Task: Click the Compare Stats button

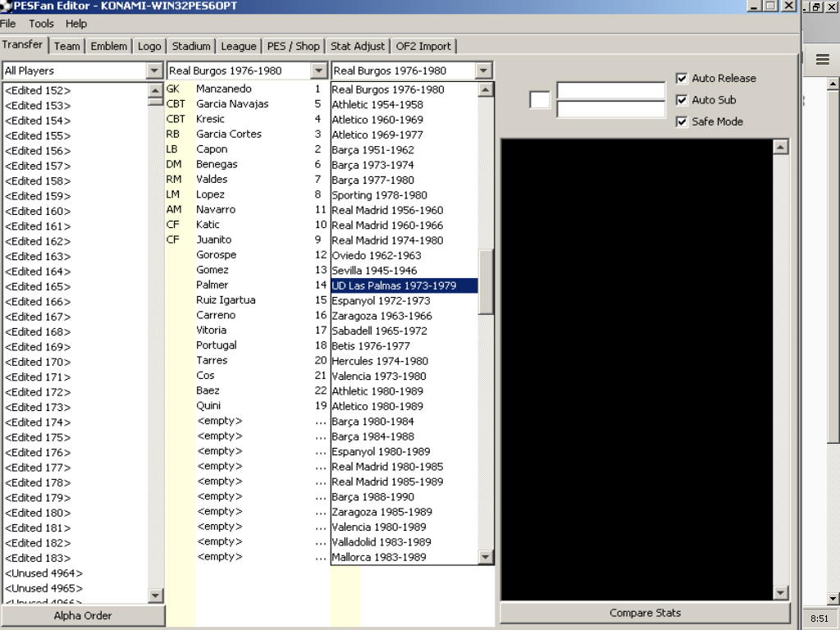Action: click(x=645, y=613)
